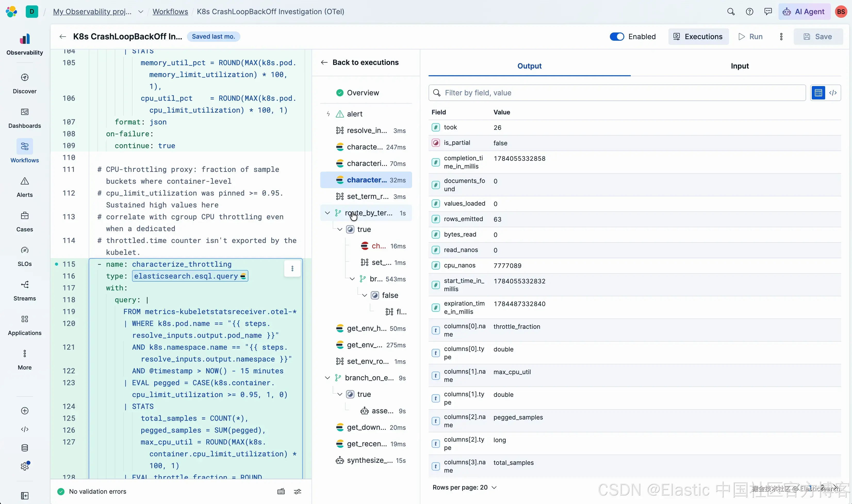The width and height of the screenshot is (852, 504).
Task: Collapse the true branch under route_by_ter
Action: (340, 229)
